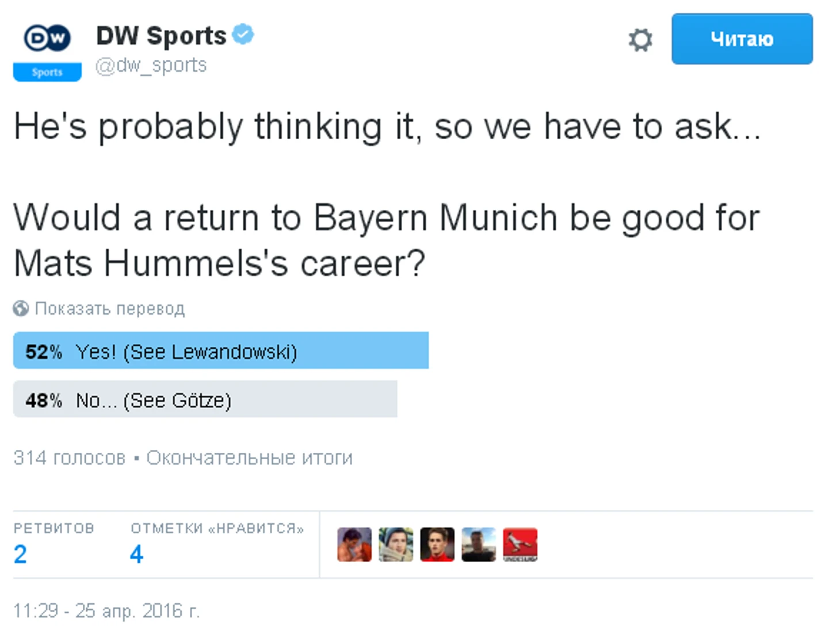
Task: Open the first liker avatar thumbnail
Action: (354, 544)
